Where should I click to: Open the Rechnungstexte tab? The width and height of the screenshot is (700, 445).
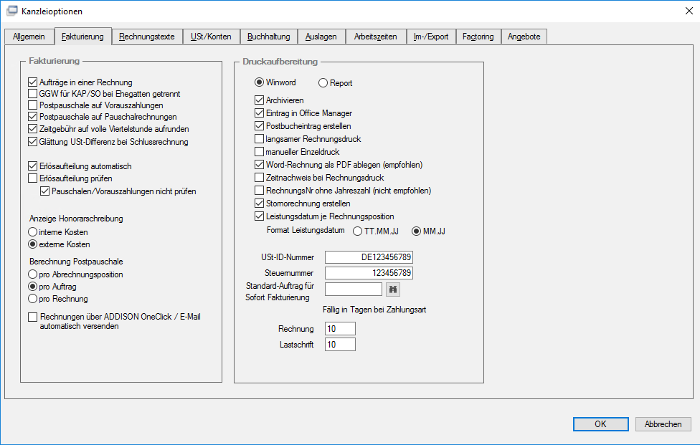click(x=147, y=37)
